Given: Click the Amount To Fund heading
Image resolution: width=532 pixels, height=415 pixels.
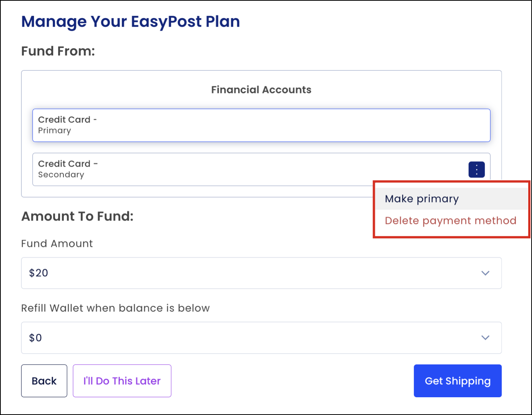Looking at the screenshot, I should tap(78, 216).
